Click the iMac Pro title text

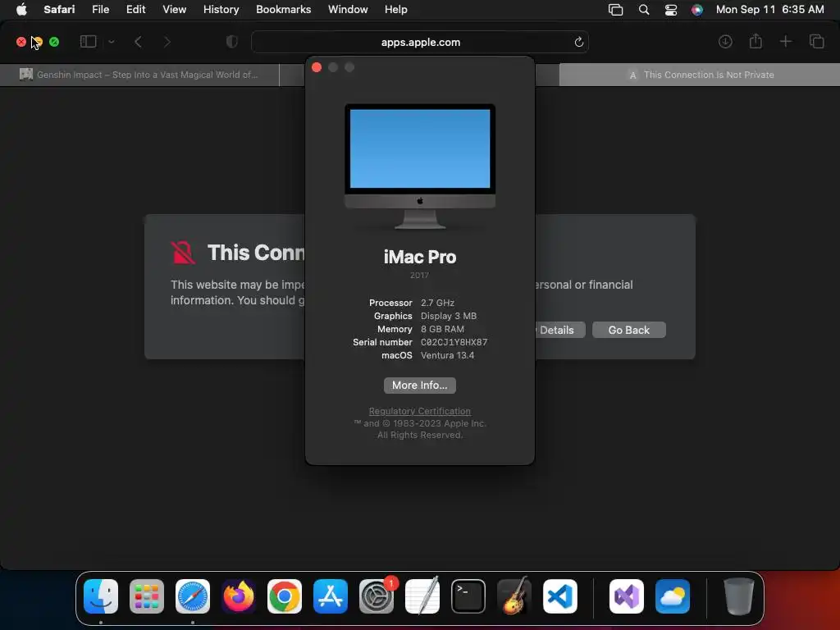(x=420, y=257)
